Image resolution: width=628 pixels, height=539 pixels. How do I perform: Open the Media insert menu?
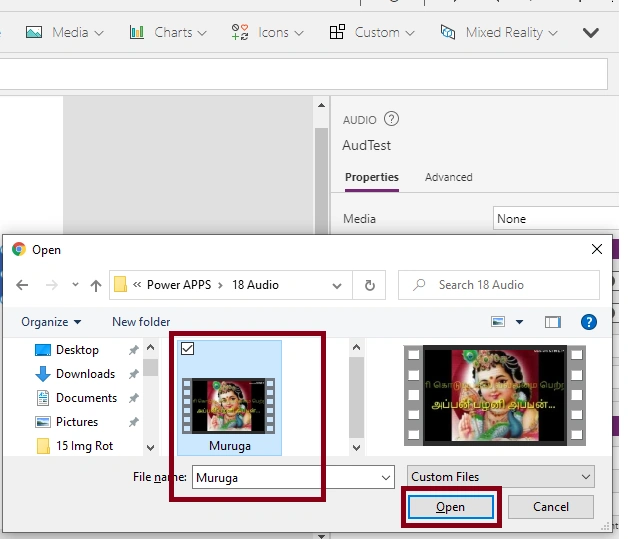[x=64, y=32]
